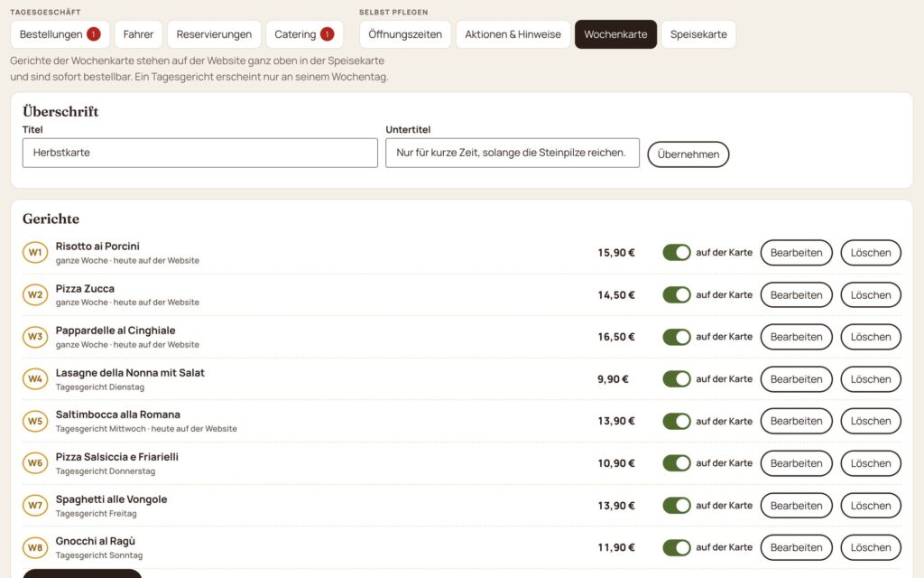Screen dimensions: 924x578
Task: Click the red notification badge on Bestellungen
Action: pos(93,34)
